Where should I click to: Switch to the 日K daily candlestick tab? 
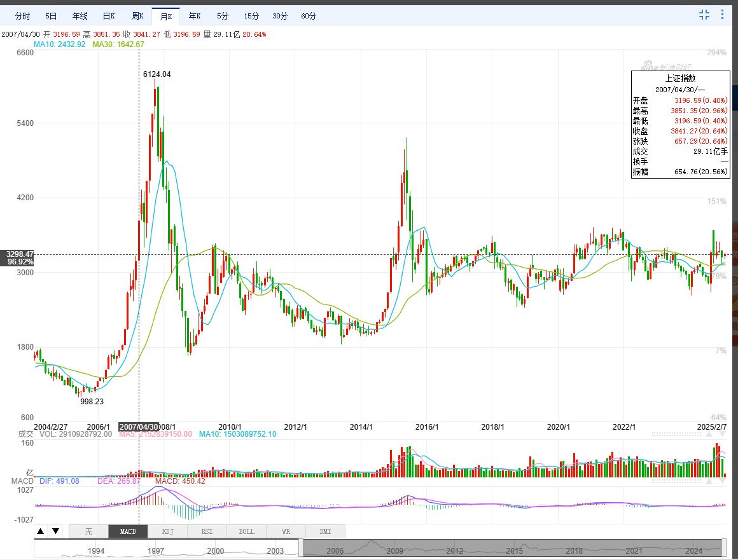coord(109,16)
